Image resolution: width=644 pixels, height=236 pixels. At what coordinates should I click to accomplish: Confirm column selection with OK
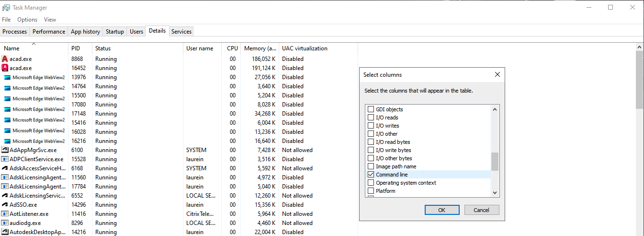[441, 210]
